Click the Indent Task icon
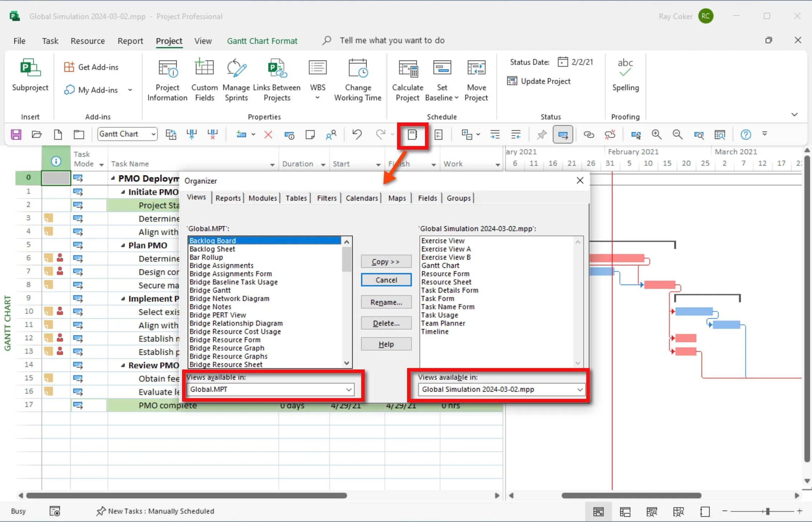812x522 pixels. coord(495,135)
